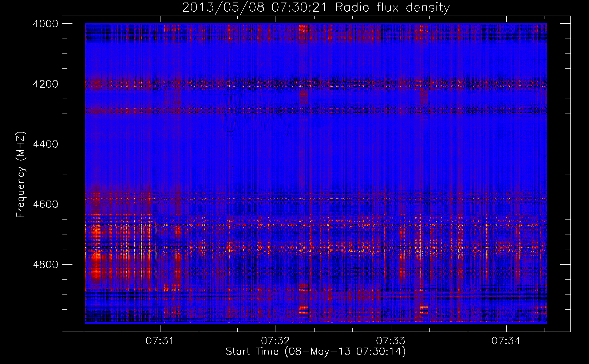
Task: Click the 07:33 time tick label
Action: pyautogui.click(x=391, y=341)
